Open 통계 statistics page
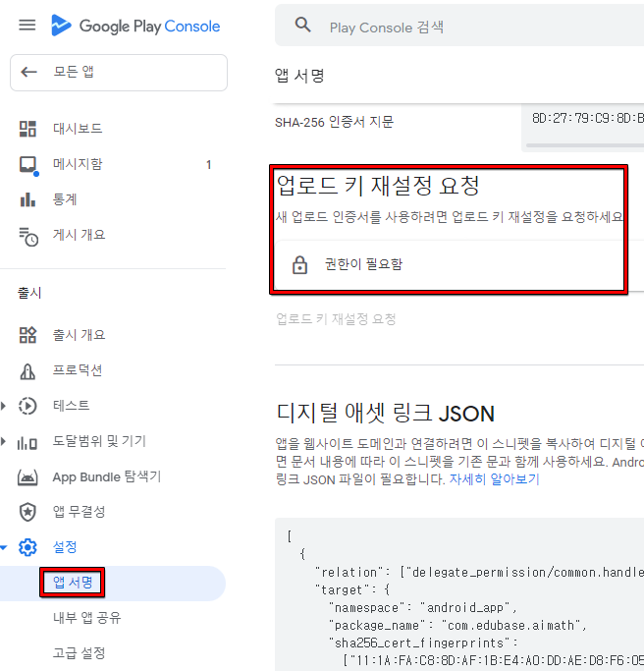 [65, 199]
